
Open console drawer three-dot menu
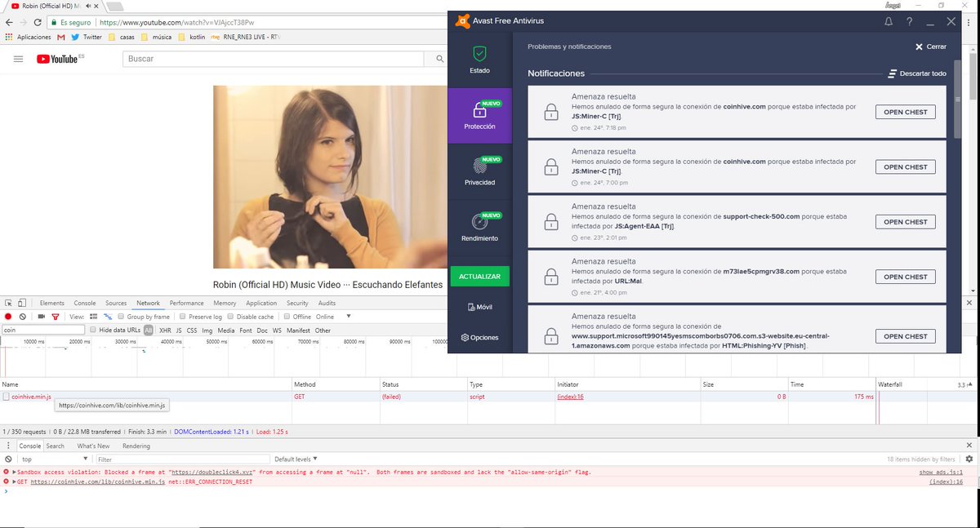point(8,446)
